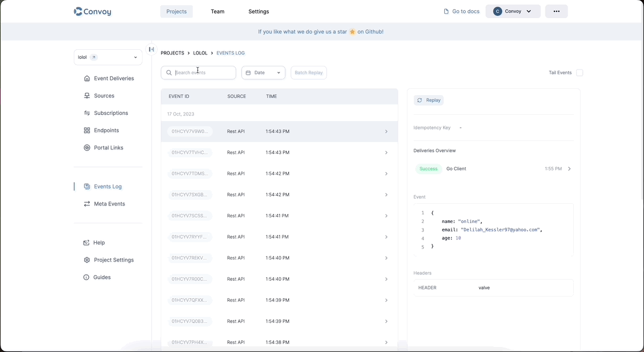This screenshot has width=644, height=352.
Task: Switch to the Settings tab
Action: click(259, 11)
